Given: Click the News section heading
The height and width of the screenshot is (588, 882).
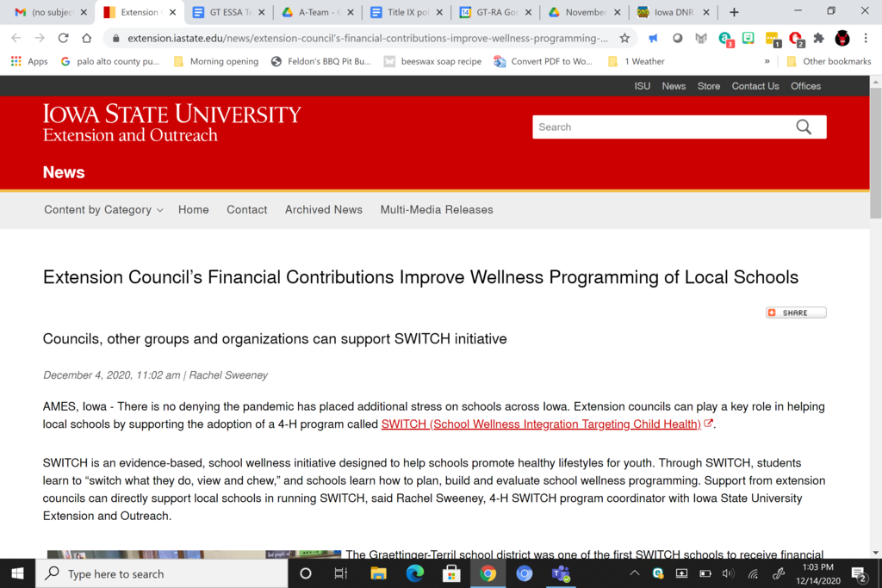Looking at the screenshot, I should [64, 172].
